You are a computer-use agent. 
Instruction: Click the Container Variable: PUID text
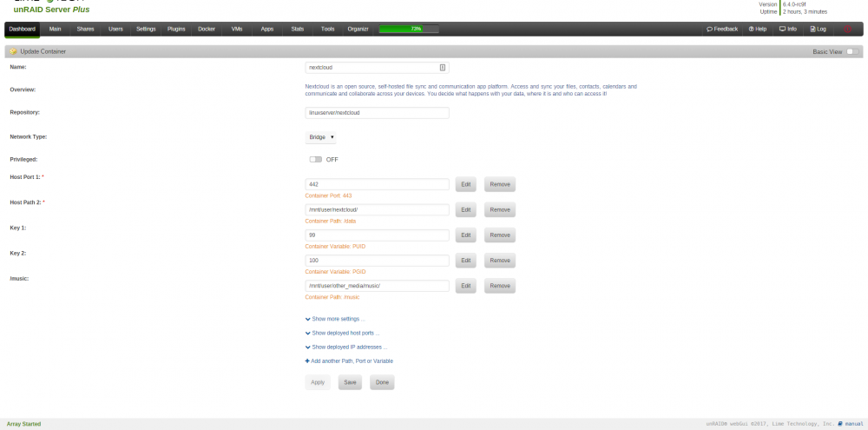335,247
